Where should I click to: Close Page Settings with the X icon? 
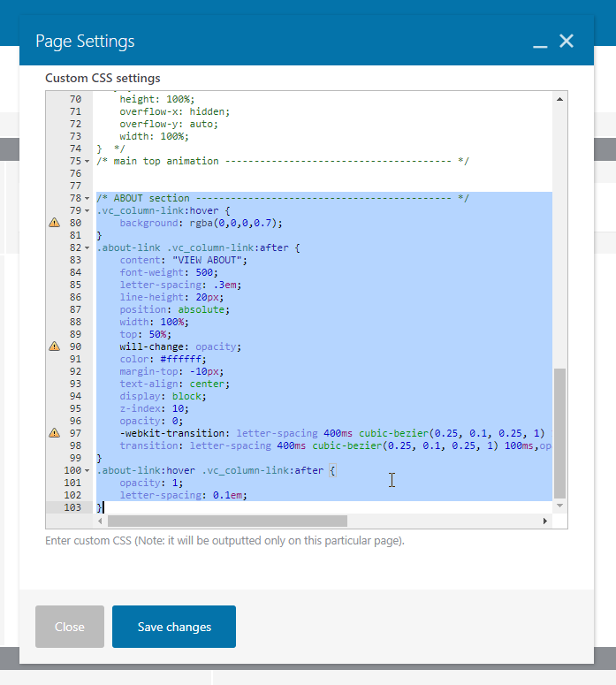pos(567,41)
